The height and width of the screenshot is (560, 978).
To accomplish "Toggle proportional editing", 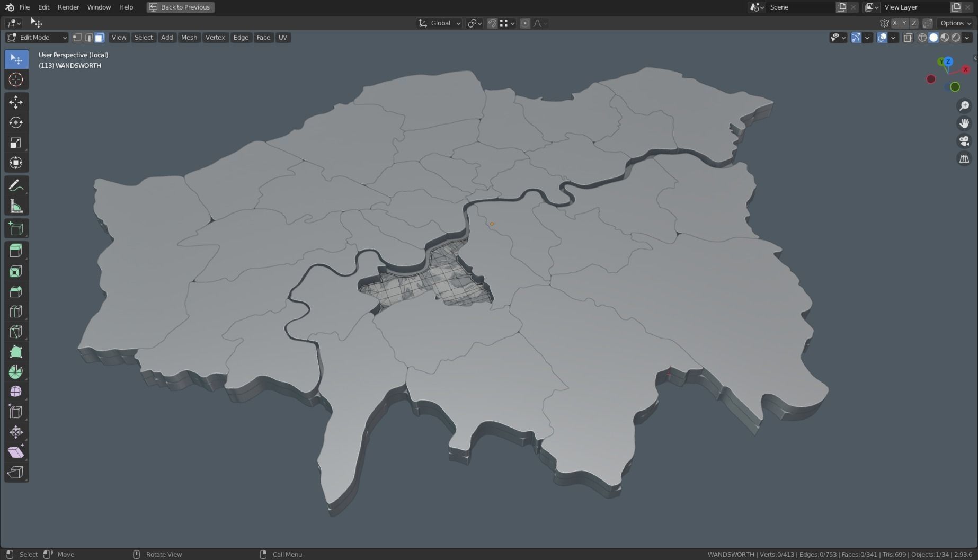I will point(525,23).
